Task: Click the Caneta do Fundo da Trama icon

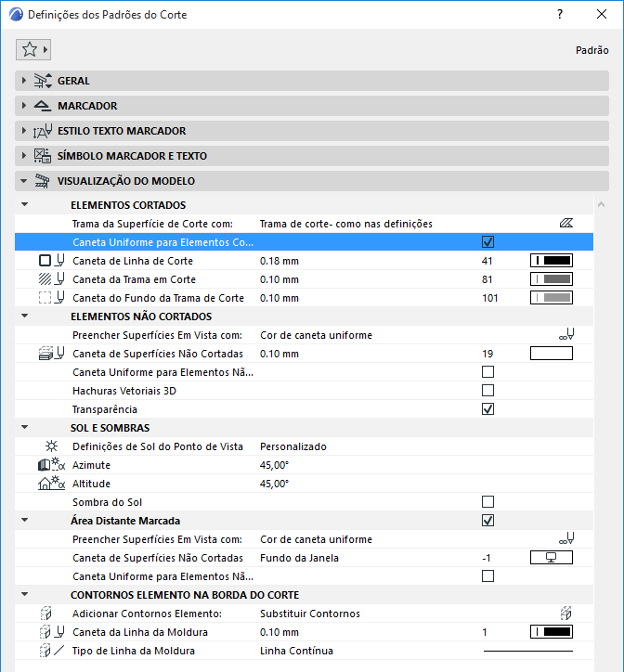Action: 51,297
